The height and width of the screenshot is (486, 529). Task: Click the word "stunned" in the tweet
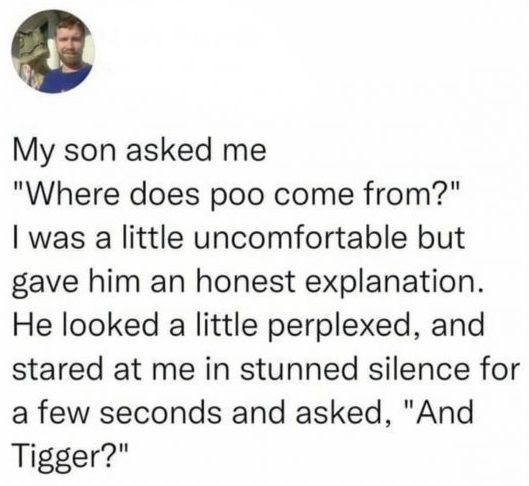tap(298, 370)
